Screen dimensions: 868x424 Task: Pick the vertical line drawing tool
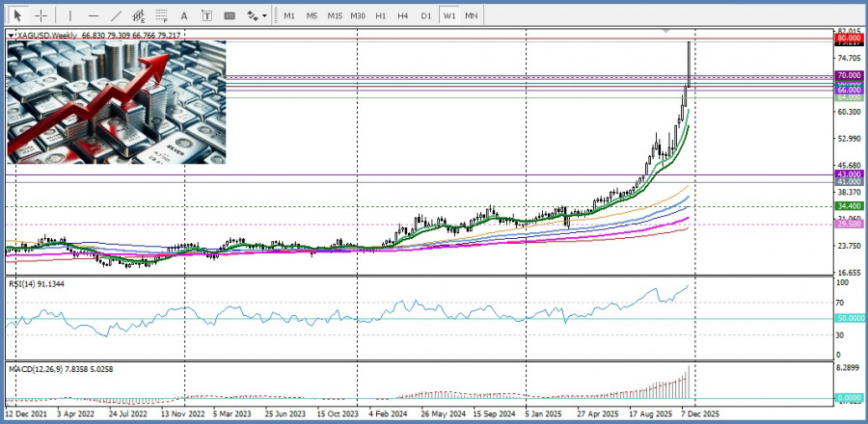[x=68, y=15]
